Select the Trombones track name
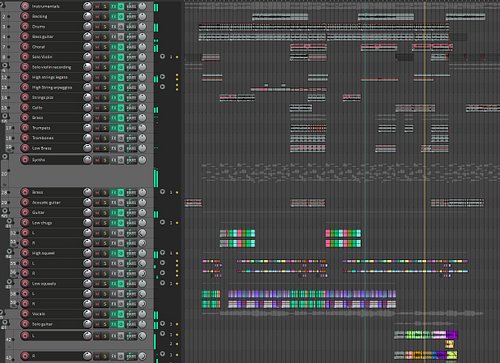Screen dimensions: 500x363 click(43, 138)
